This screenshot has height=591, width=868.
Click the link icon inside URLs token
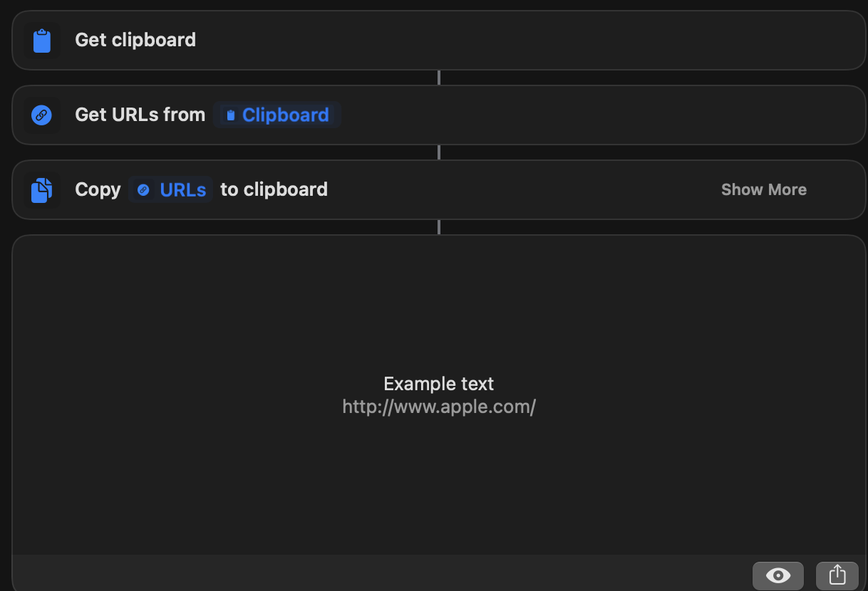point(143,189)
